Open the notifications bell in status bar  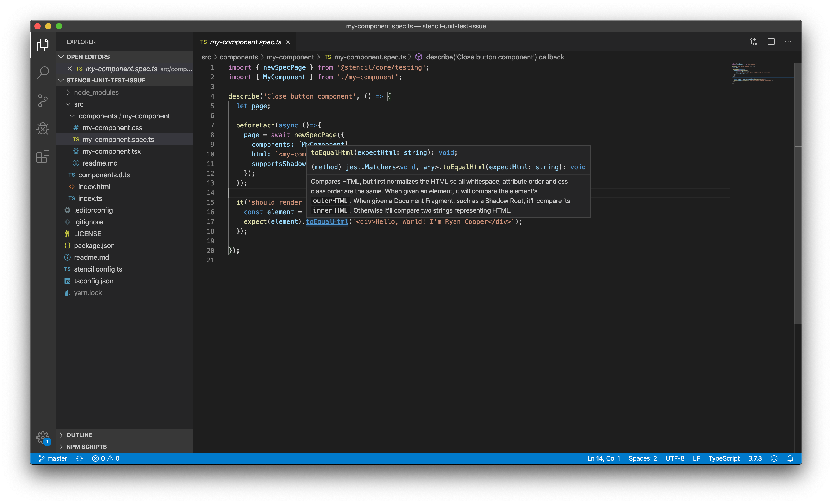point(790,458)
